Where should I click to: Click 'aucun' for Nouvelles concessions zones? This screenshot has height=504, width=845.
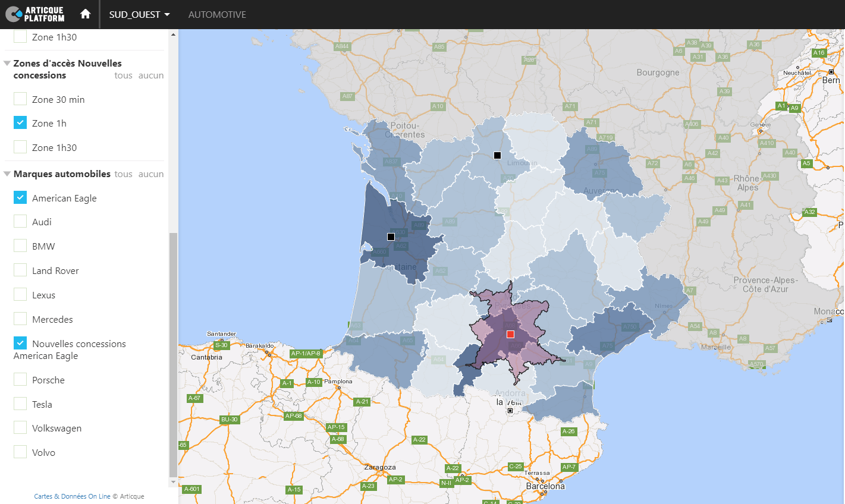pos(151,75)
